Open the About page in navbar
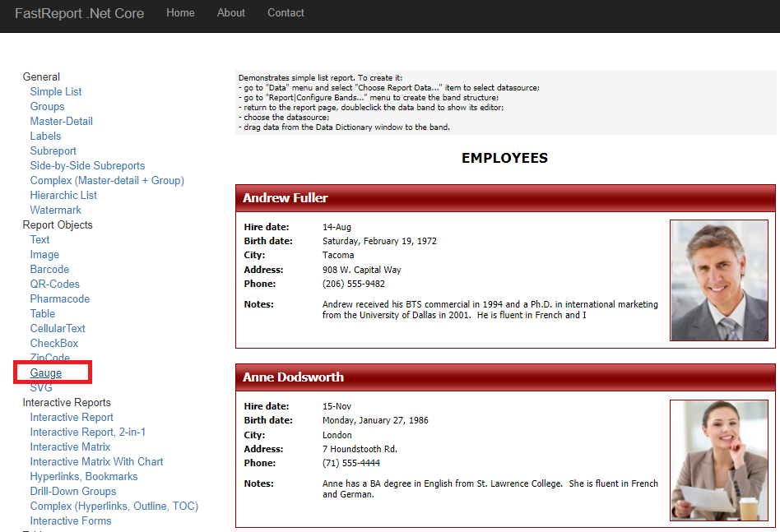Screen dimensions: 780x532 click(231, 13)
